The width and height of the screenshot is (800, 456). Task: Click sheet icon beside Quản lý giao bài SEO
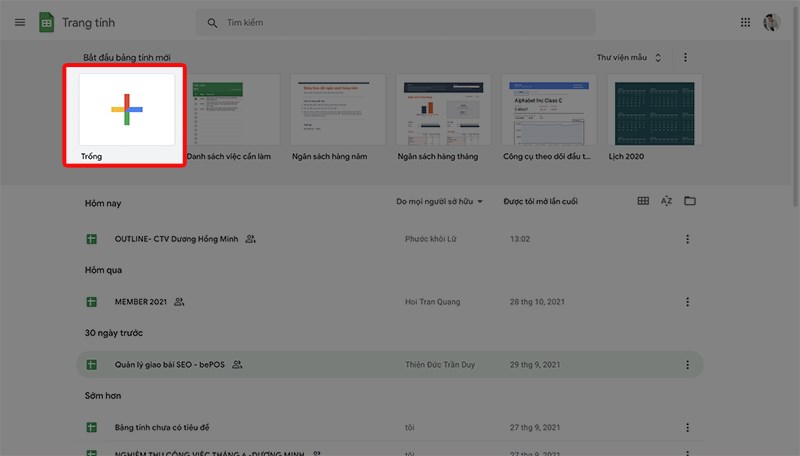[x=91, y=365]
